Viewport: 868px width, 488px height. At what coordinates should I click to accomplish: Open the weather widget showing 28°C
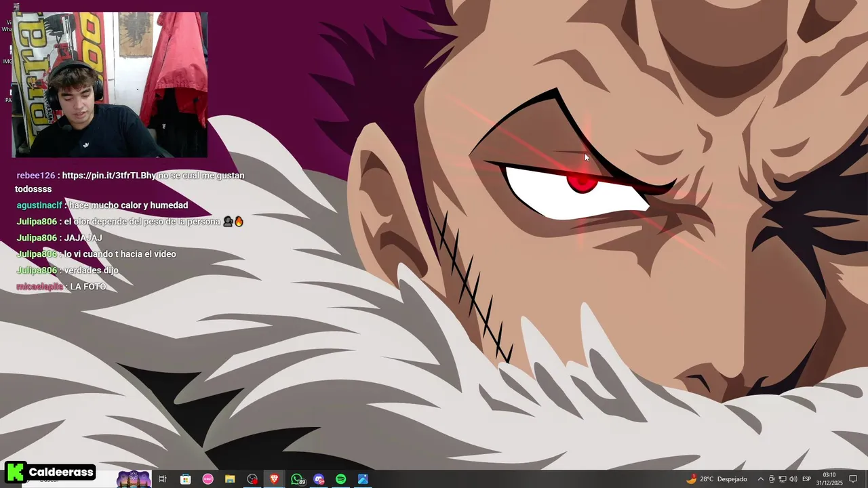(x=716, y=479)
